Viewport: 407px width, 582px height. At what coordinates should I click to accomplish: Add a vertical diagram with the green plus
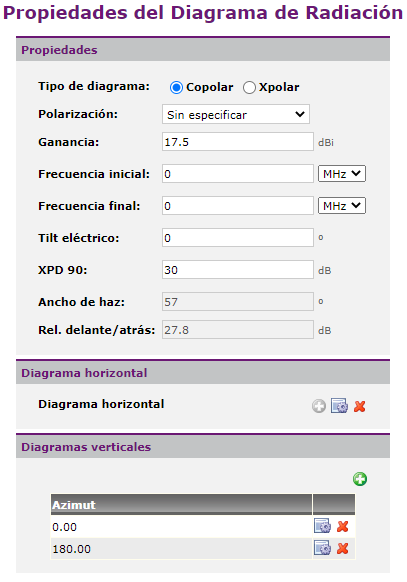click(x=360, y=479)
